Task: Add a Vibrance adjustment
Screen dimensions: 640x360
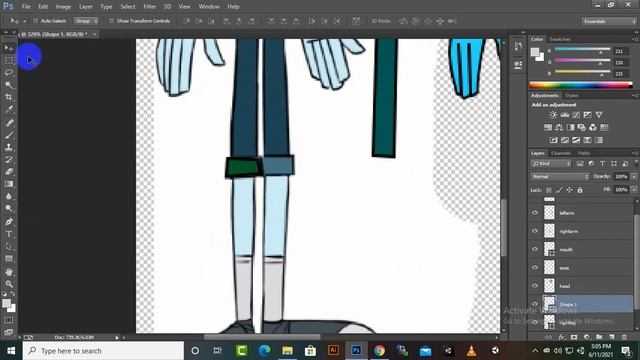Action: (x=599, y=115)
